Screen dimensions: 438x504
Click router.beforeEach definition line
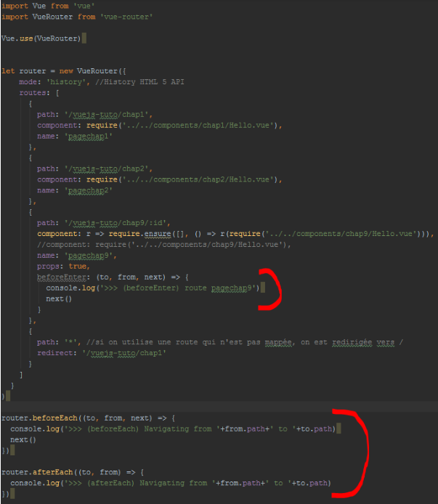coord(89,418)
